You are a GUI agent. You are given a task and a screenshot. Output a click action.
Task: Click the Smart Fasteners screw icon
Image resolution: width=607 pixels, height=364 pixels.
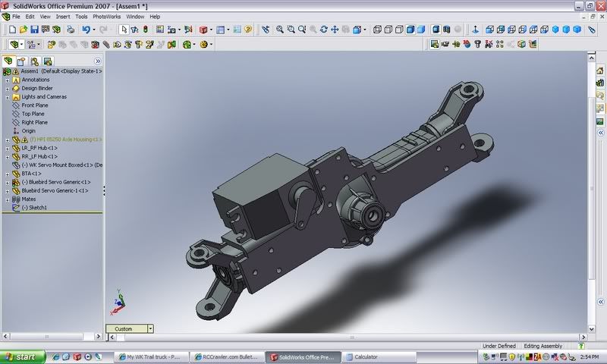139,45
